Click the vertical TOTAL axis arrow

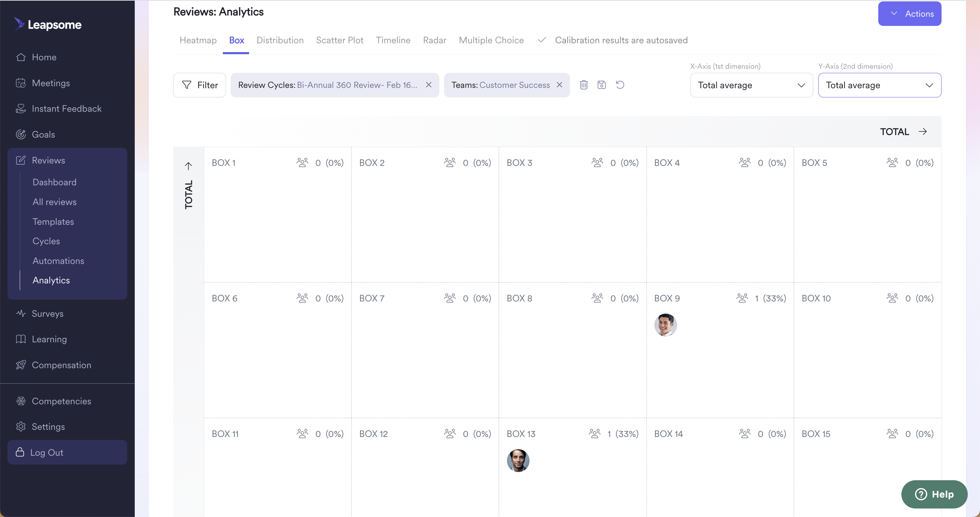[188, 166]
